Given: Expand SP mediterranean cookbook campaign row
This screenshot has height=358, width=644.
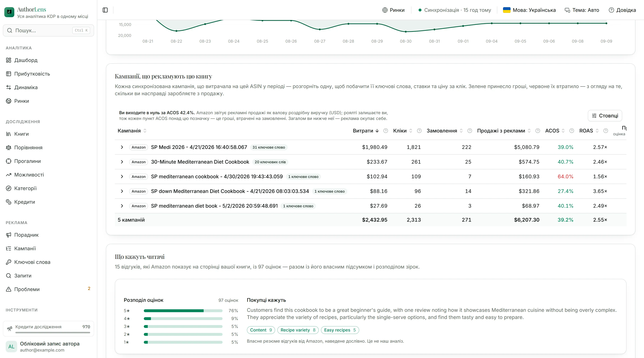Looking at the screenshot, I should (x=122, y=177).
